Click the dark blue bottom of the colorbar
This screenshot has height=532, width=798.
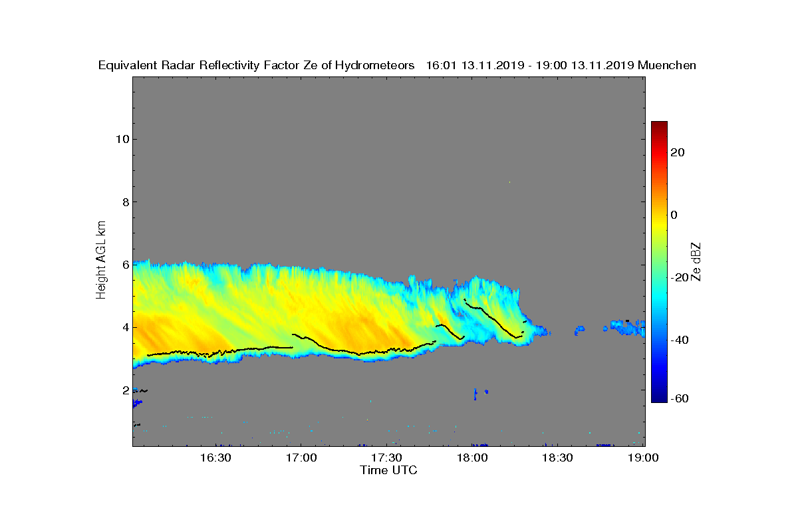[659, 399]
